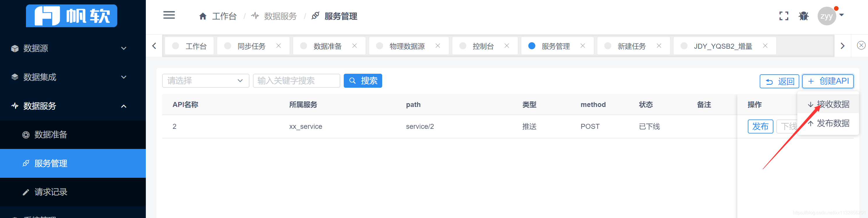Screen dimensions: 868x218
Task: Close the JDY_YQSB2_增量 tab
Action: (765, 45)
